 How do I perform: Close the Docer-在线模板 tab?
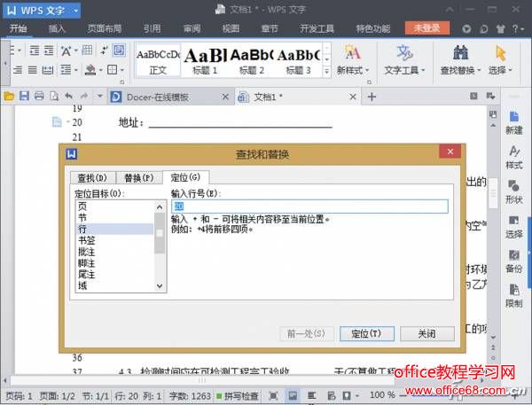coord(225,97)
